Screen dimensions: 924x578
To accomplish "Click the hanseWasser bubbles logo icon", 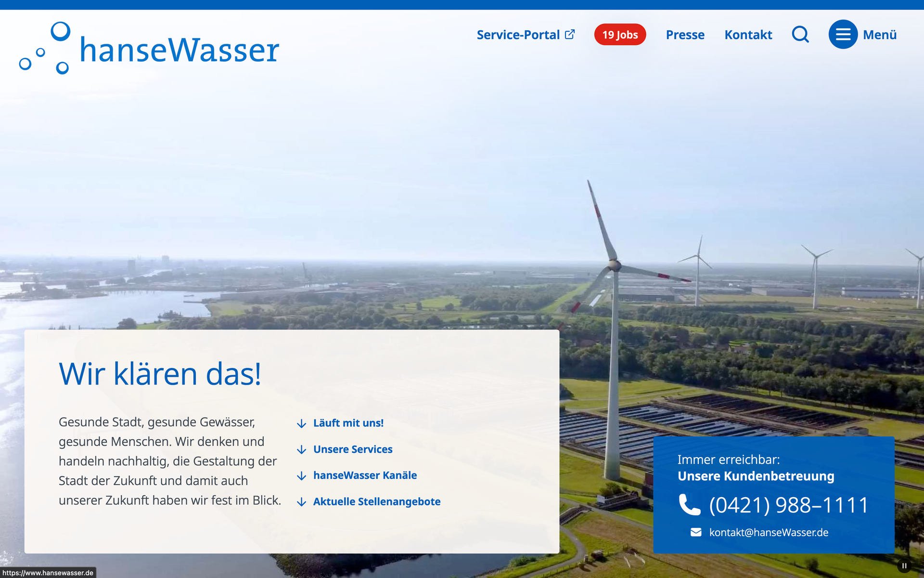I will (x=45, y=48).
